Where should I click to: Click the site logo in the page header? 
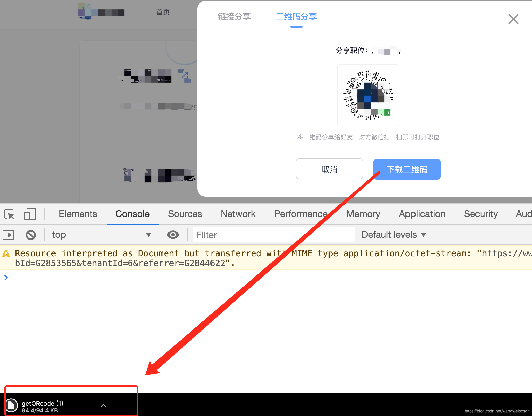[101, 11]
